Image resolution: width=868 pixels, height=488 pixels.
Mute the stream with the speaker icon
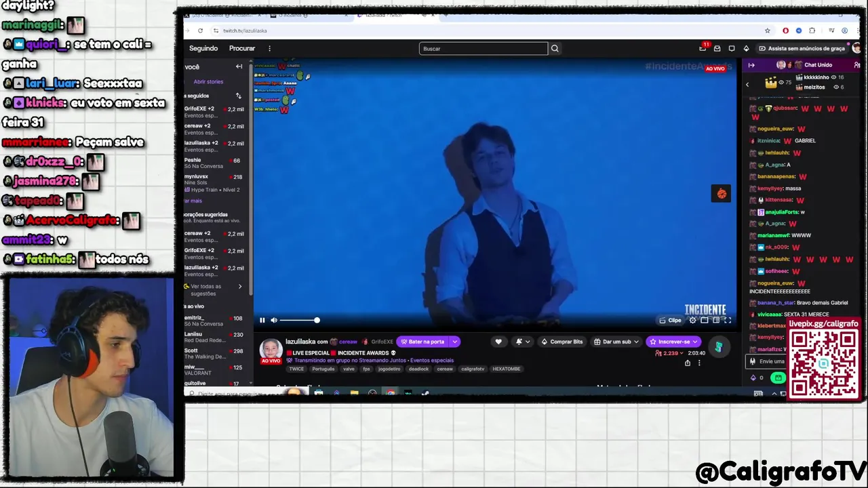tap(274, 320)
